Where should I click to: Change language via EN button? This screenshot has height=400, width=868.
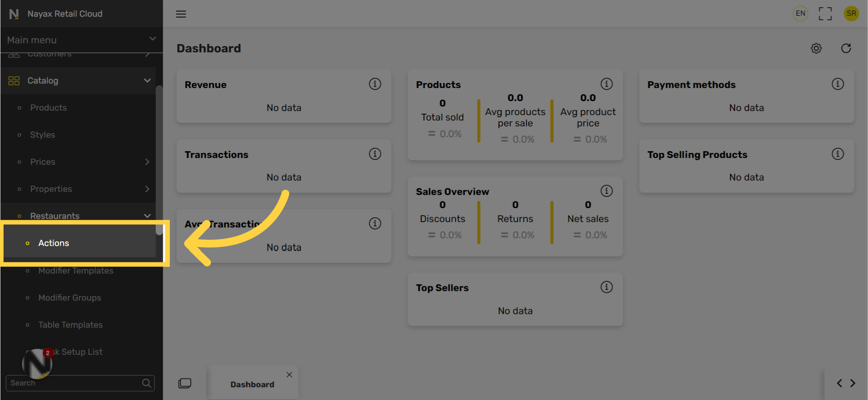point(800,14)
